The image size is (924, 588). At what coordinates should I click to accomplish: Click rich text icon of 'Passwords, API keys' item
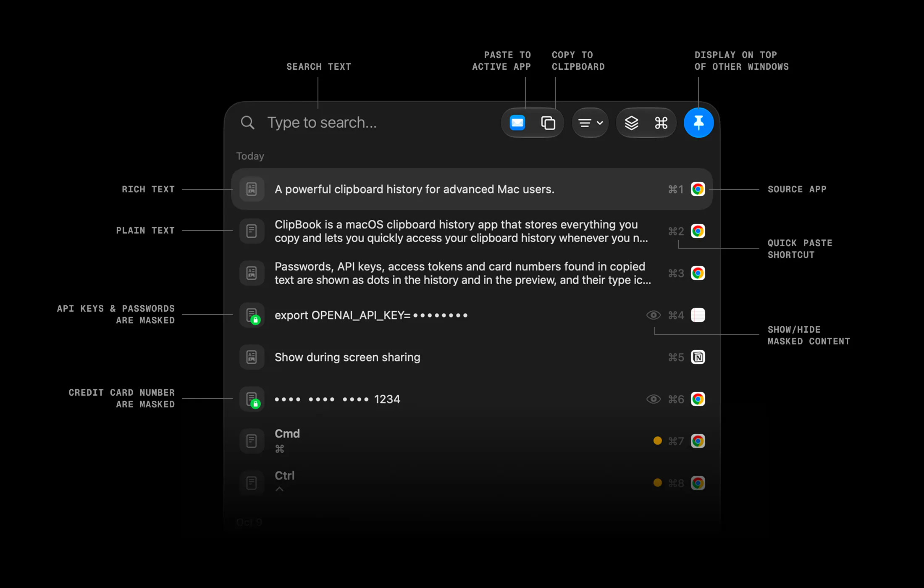[x=252, y=273]
